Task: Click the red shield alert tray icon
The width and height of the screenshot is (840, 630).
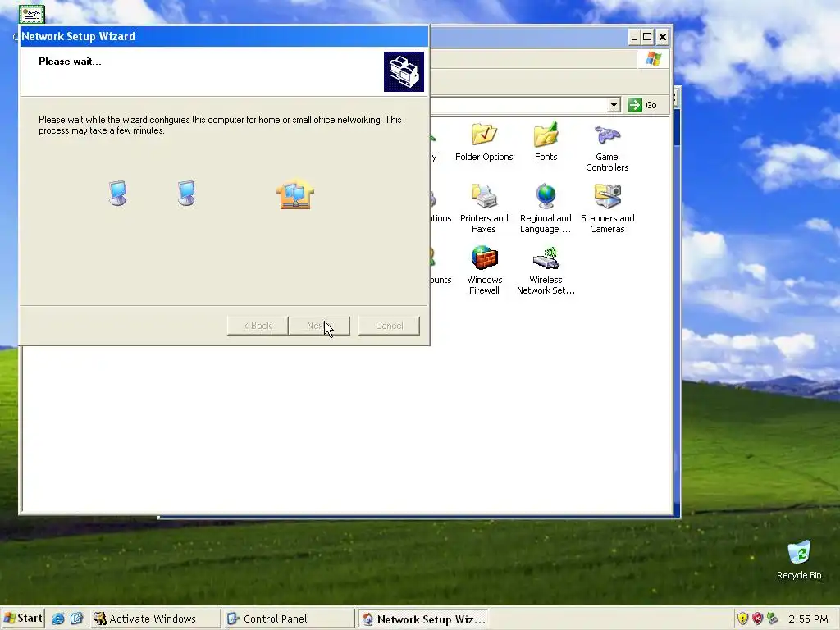Action: pos(757,619)
